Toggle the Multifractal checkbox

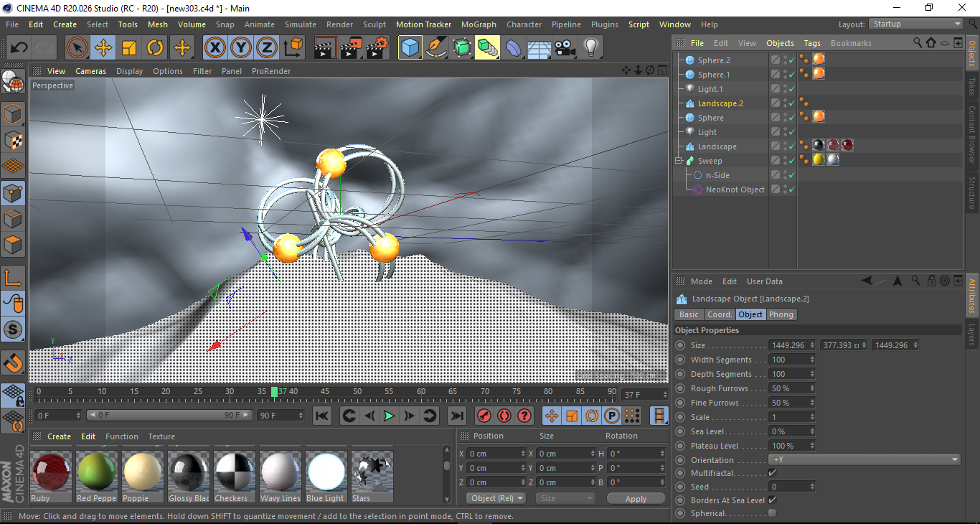pyautogui.click(x=772, y=473)
